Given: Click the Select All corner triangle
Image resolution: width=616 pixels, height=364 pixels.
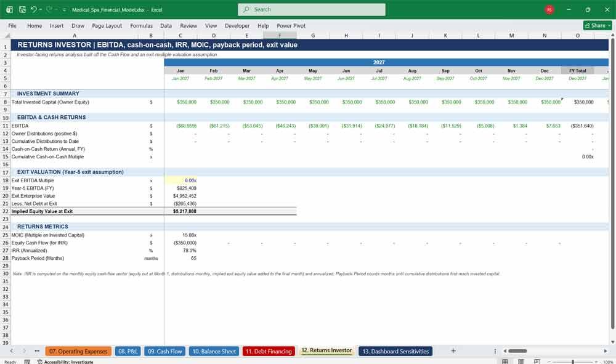Looking at the screenshot, I should 7,35.
